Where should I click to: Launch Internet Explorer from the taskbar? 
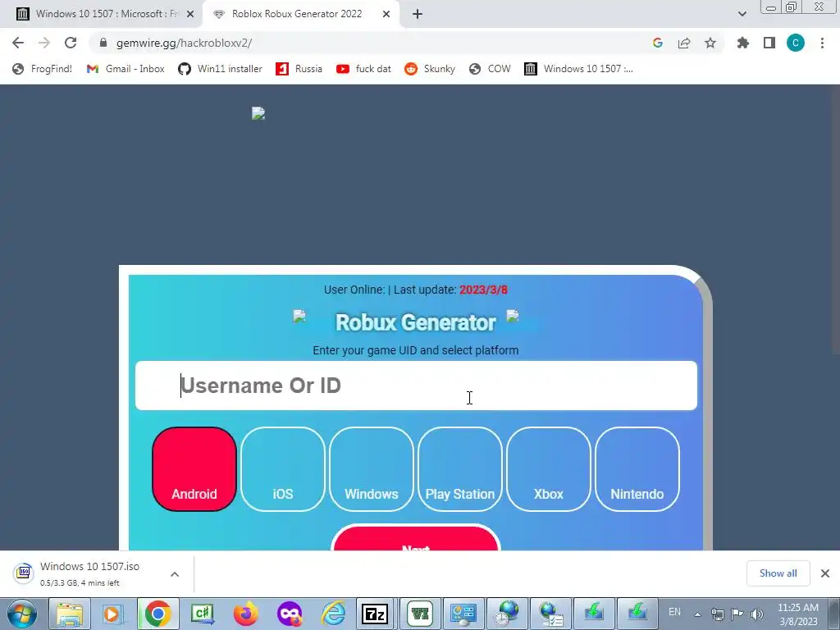pos(333,614)
